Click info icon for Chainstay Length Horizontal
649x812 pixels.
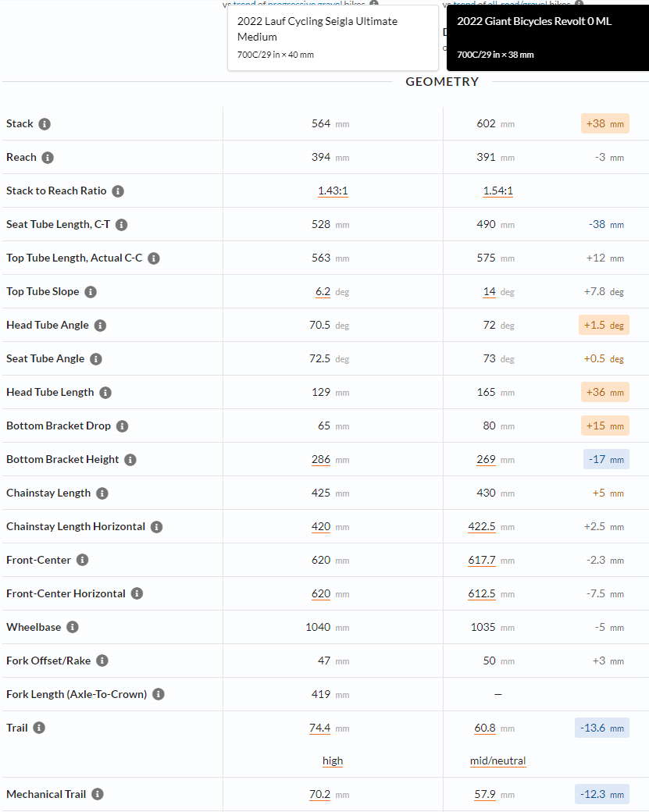[x=156, y=527]
